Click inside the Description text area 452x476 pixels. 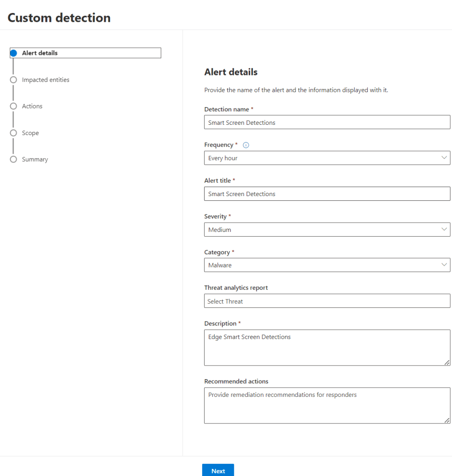(x=327, y=347)
